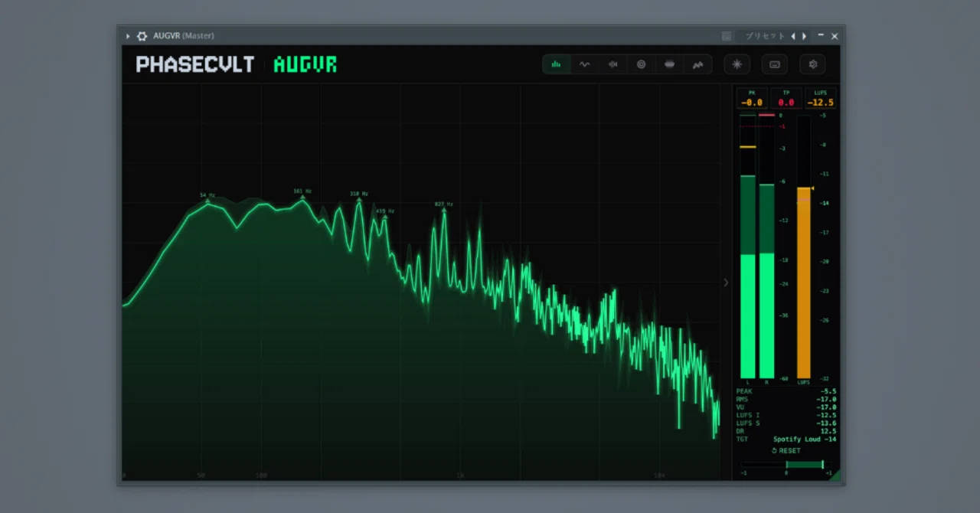Click the starburst freeze icon button
This screenshot has height=513, width=980.
point(737,64)
